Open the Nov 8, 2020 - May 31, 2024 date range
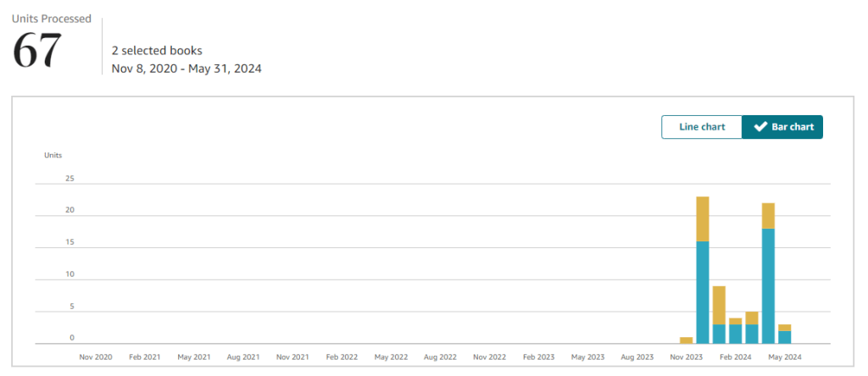The image size is (868, 376). tap(186, 69)
